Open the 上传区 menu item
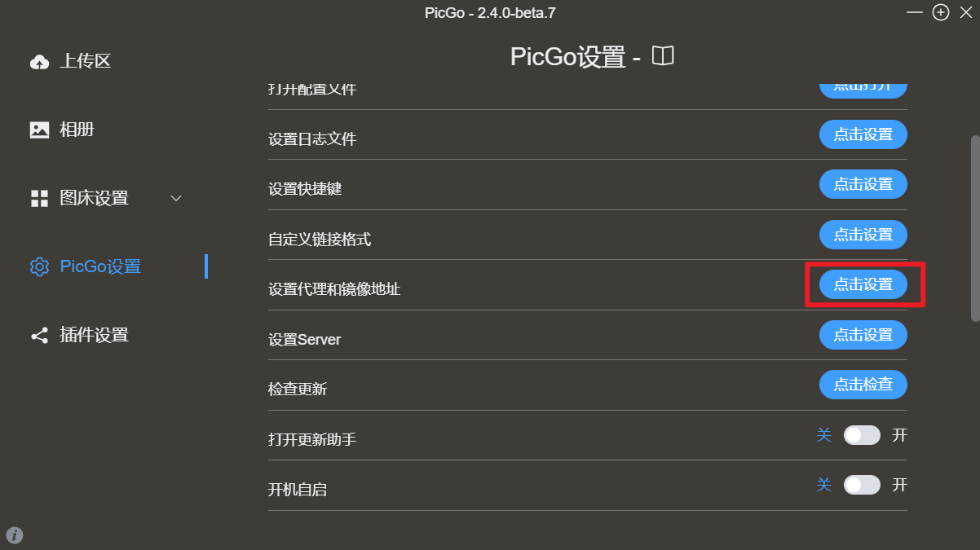This screenshot has width=980, height=550. 85,61
